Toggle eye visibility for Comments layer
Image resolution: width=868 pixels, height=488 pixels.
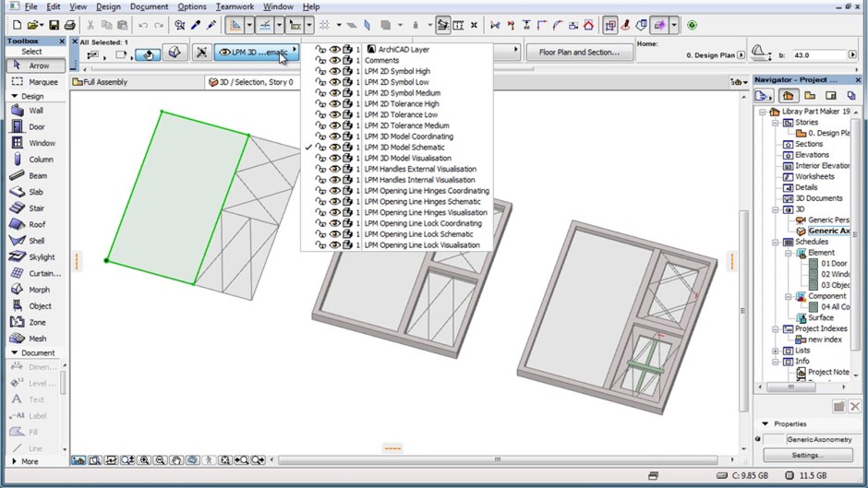[334, 61]
